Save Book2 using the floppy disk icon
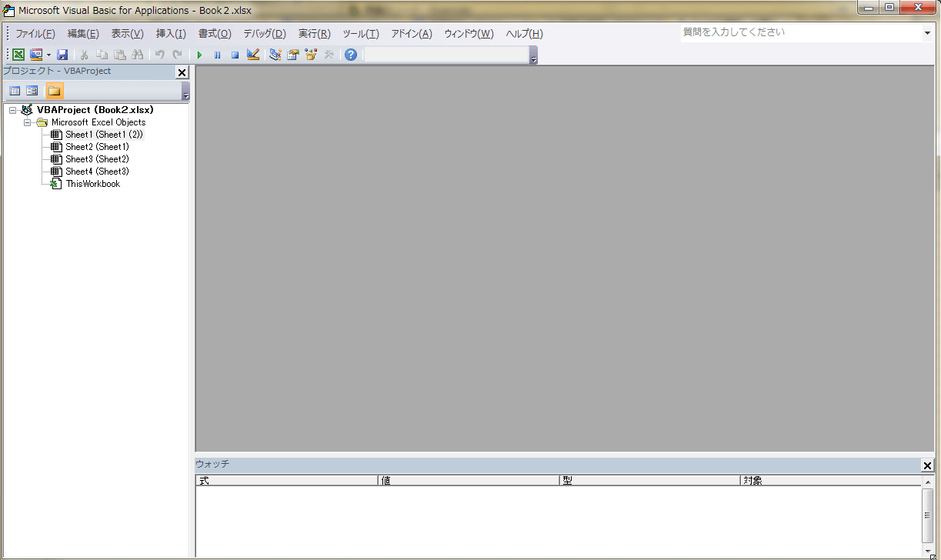 click(62, 55)
